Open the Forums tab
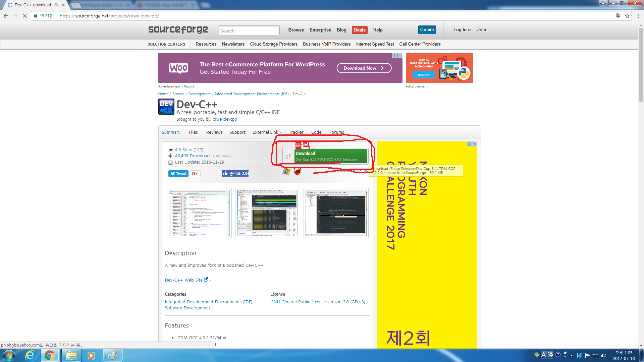 336,132
